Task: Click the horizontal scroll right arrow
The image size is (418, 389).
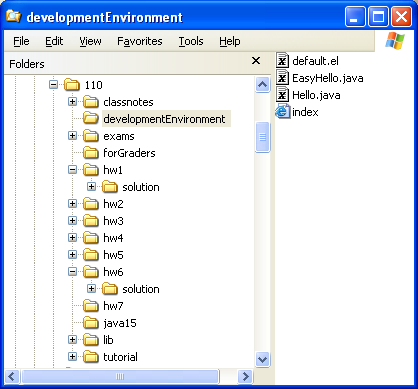Action: (246, 377)
